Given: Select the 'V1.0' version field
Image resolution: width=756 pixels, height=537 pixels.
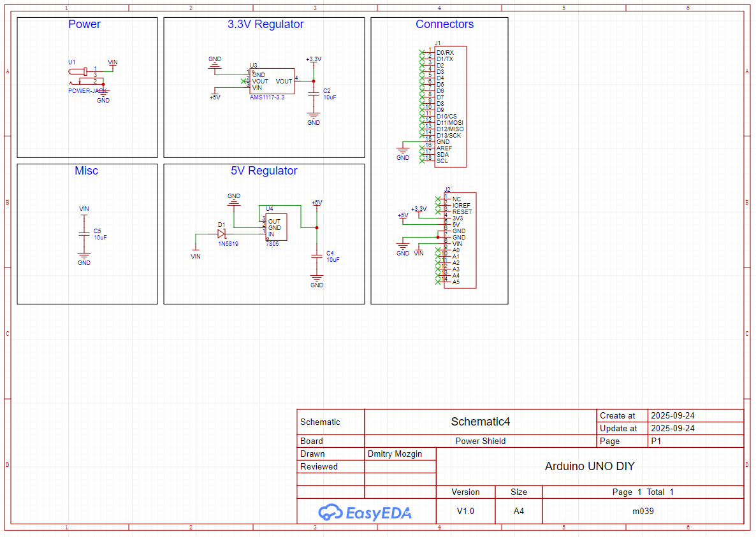Looking at the screenshot, I should 465,511.
